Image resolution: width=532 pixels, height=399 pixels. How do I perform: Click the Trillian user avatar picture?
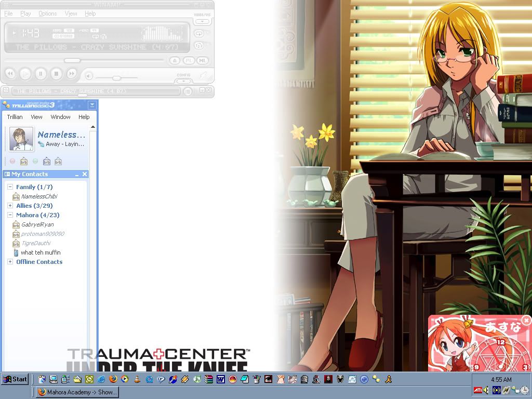(21, 139)
